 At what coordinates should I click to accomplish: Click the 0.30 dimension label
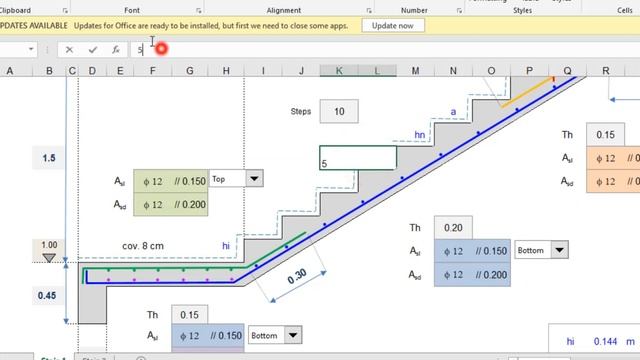pos(297,277)
